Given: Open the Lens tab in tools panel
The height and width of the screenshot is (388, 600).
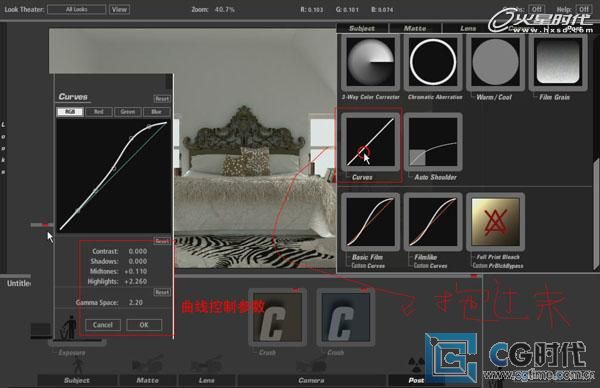Looking at the screenshot, I should pyautogui.click(x=468, y=28).
